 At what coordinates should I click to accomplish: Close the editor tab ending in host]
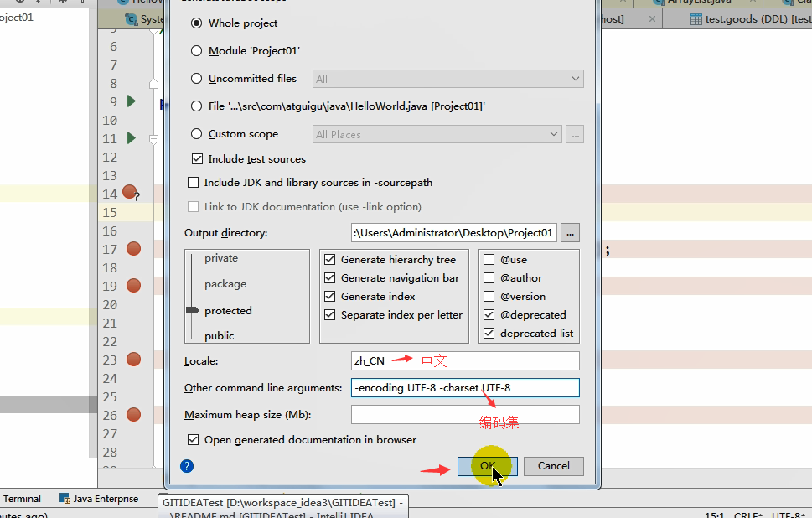click(652, 19)
